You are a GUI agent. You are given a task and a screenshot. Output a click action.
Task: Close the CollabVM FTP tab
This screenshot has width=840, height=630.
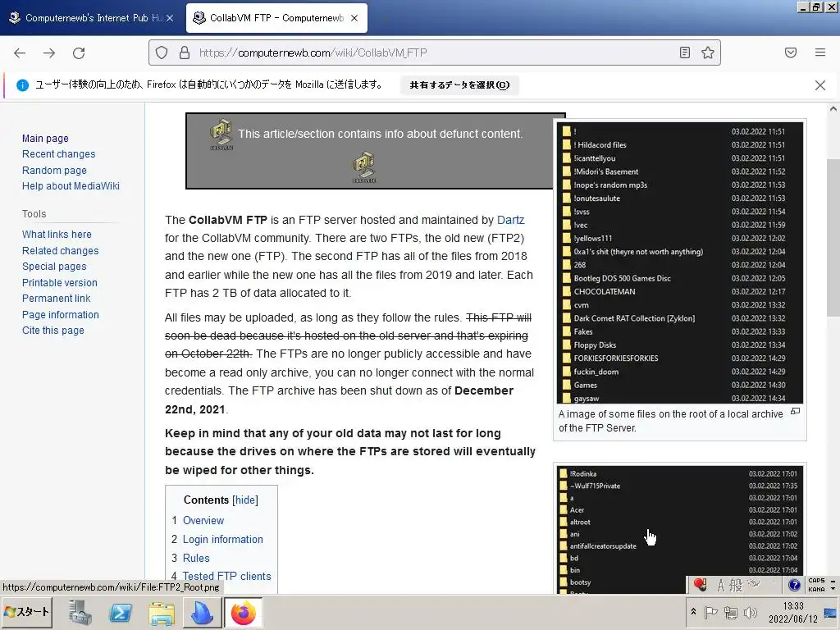pyautogui.click(x=354, y=18)
